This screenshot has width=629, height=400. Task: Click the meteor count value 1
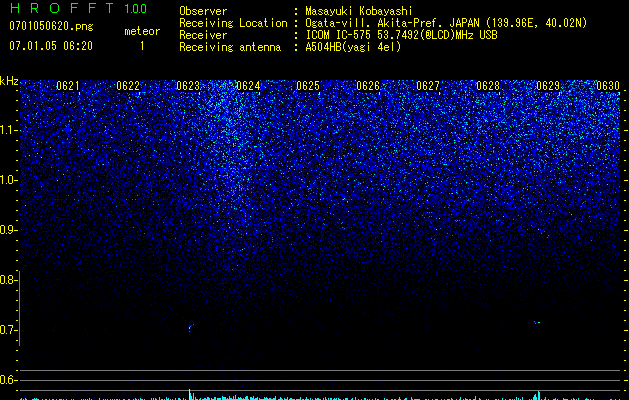tap(142, 46)
